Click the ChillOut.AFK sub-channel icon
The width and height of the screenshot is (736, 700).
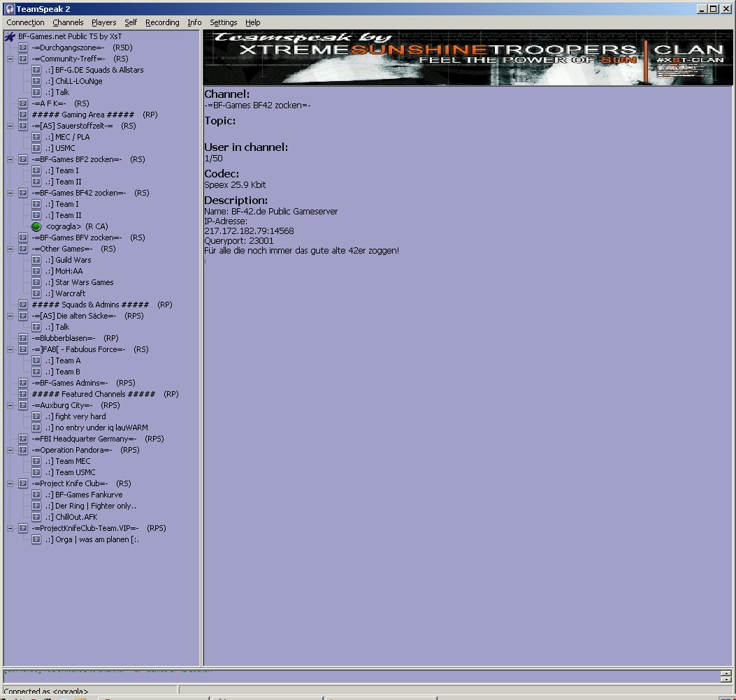coord(36,517)
